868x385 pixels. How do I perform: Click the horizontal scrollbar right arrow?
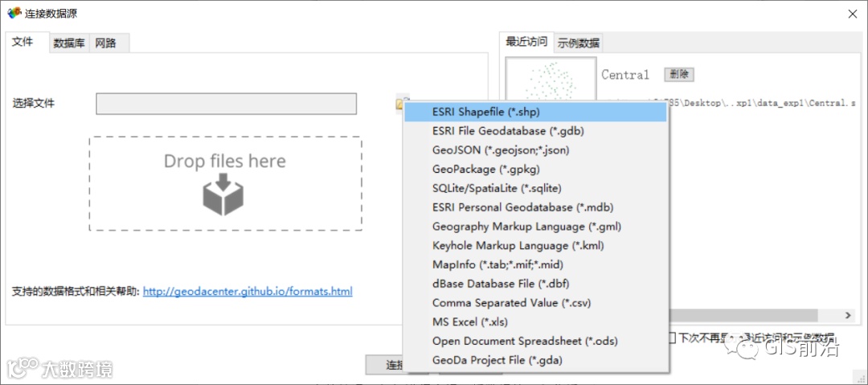(x=848, y=314)
